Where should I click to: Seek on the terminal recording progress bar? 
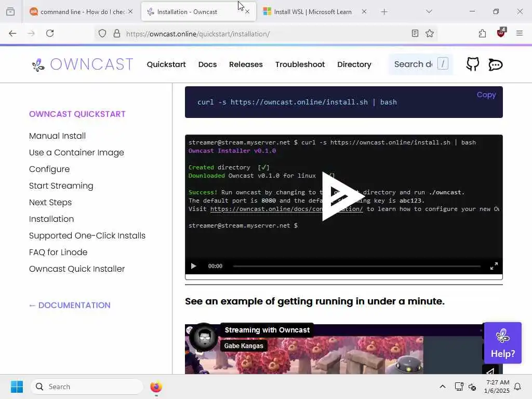[x=356, y=267]
